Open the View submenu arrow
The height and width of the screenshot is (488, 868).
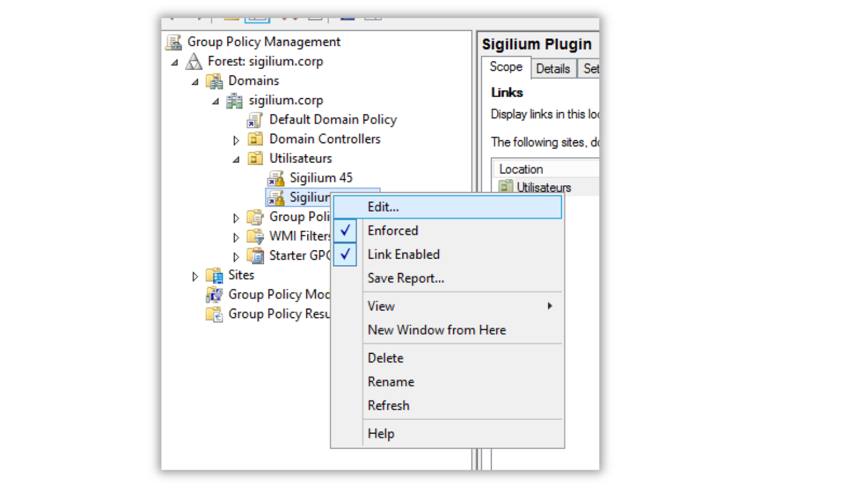550,306
